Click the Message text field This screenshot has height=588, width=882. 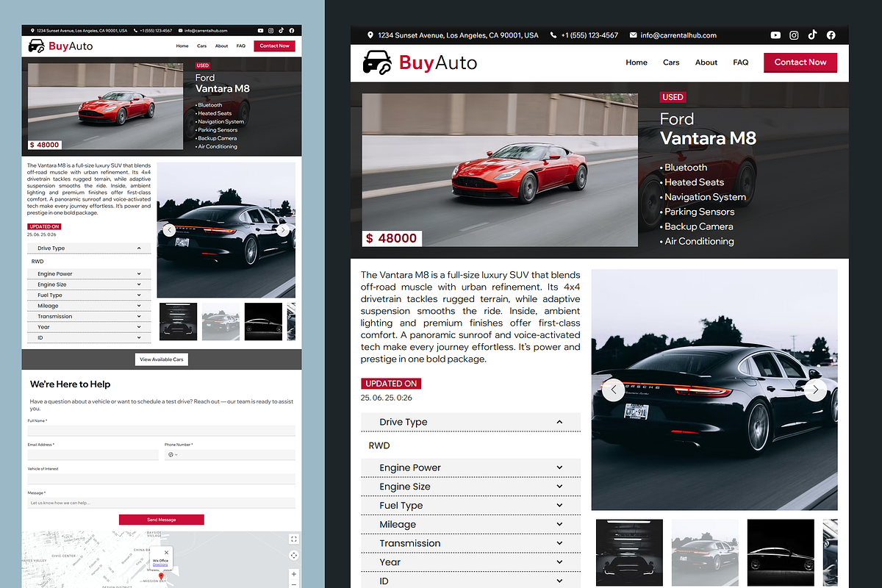(x=162, y=503)
